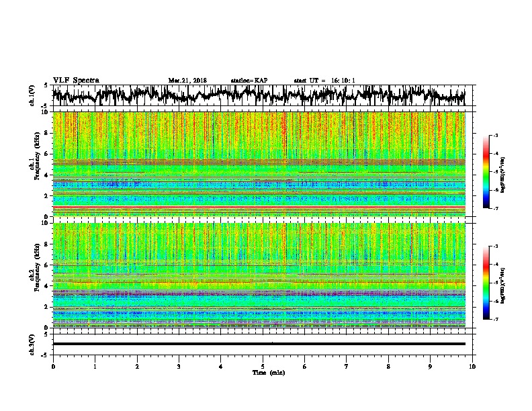Click the 'VLF Spectra' plot title
The width and height of the screenshot is (532, 411).
pos(76,81)
